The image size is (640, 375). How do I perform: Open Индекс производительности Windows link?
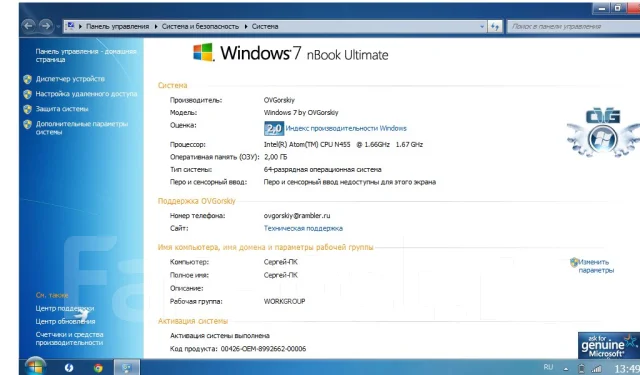[x=346, y=128]
